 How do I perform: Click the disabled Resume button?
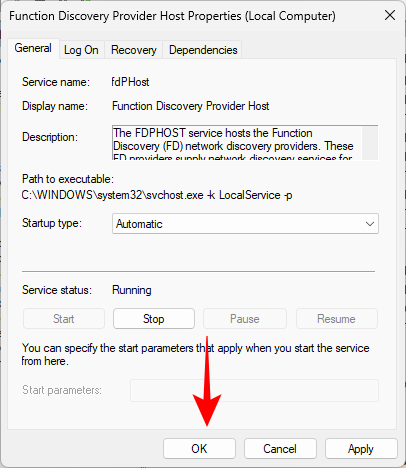pyautogui.click(x=337, y=319)
